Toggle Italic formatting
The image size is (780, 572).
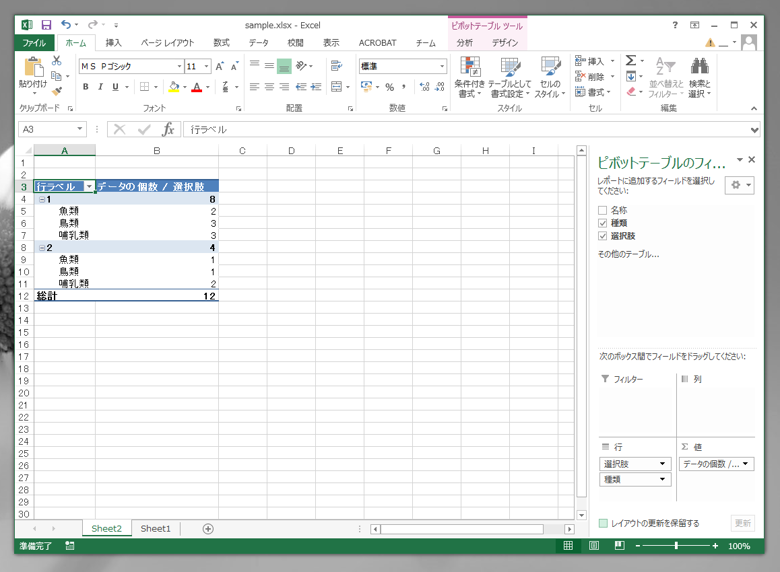(100, 87)
